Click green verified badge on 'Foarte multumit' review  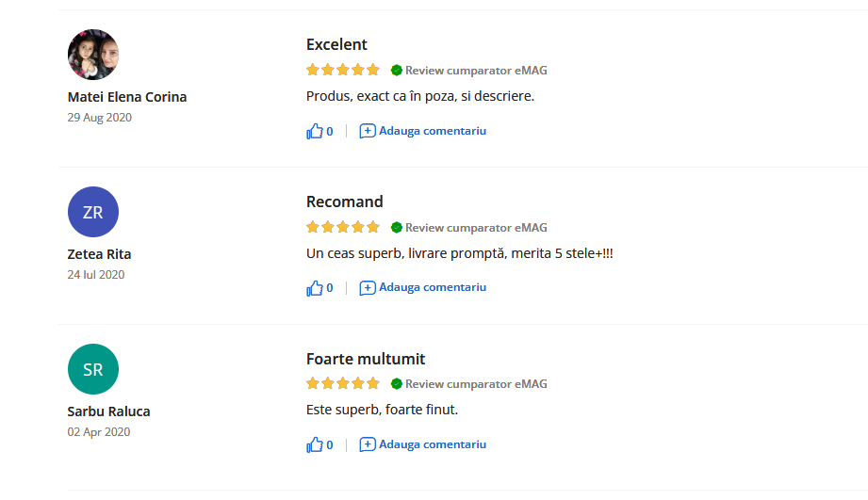tap(397, 384)
